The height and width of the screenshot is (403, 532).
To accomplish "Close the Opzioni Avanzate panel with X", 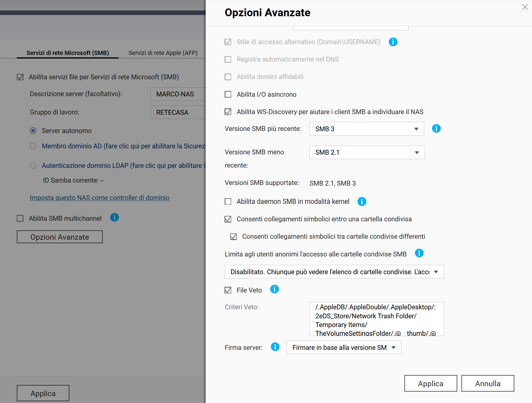I will click(525, 7).
